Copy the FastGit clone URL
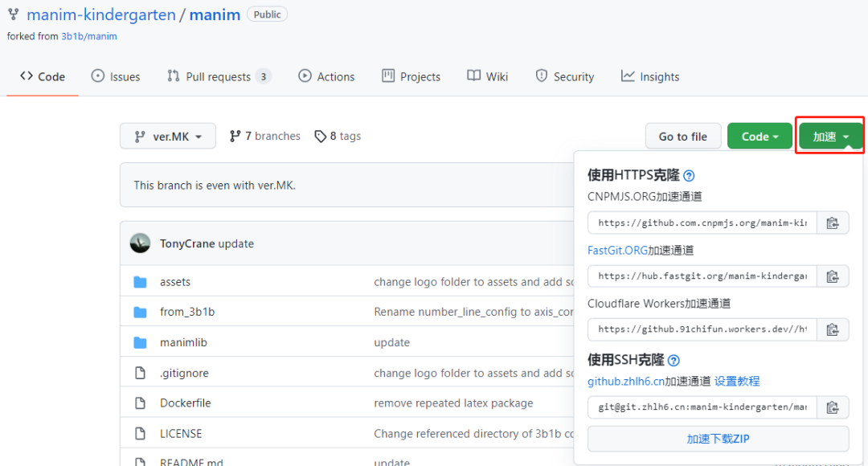This screenshot has height=466, width=868. (833, 276)
